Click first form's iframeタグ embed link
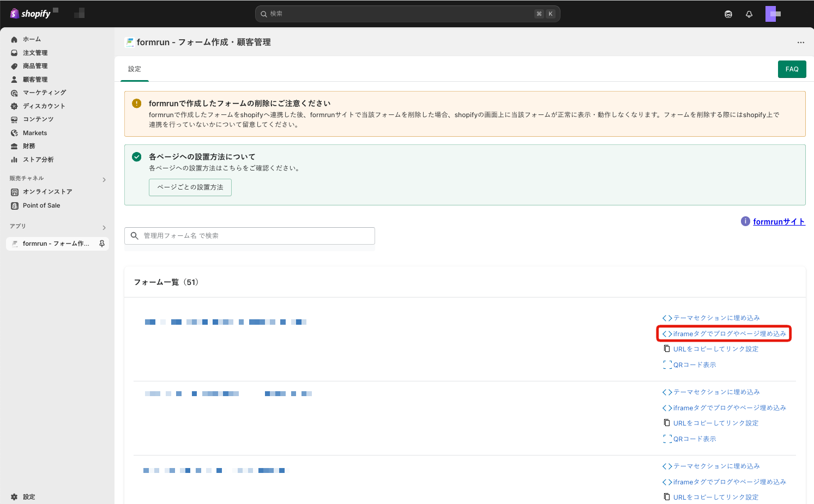814x504 pixels. click(x=729, y=333)
